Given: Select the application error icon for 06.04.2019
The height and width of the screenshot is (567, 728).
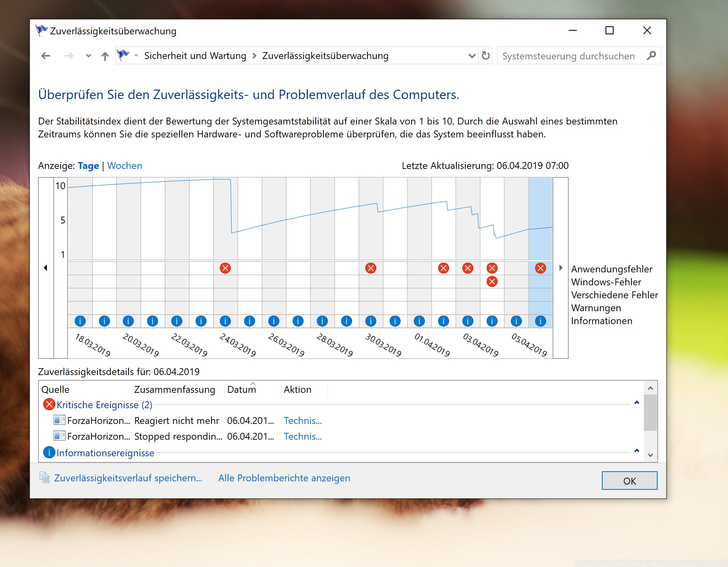Looking at the screenshot, I should tap(540, 268).
